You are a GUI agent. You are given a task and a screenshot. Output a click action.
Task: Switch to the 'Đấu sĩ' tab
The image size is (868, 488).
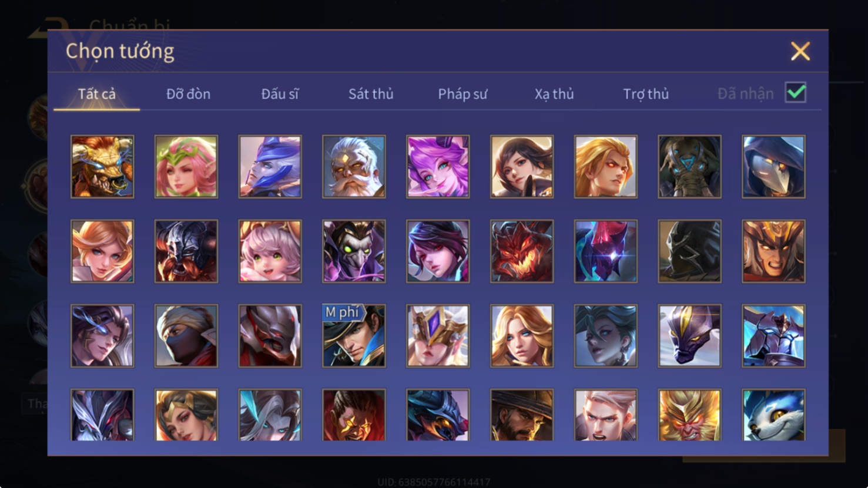(x=280, y=94)
